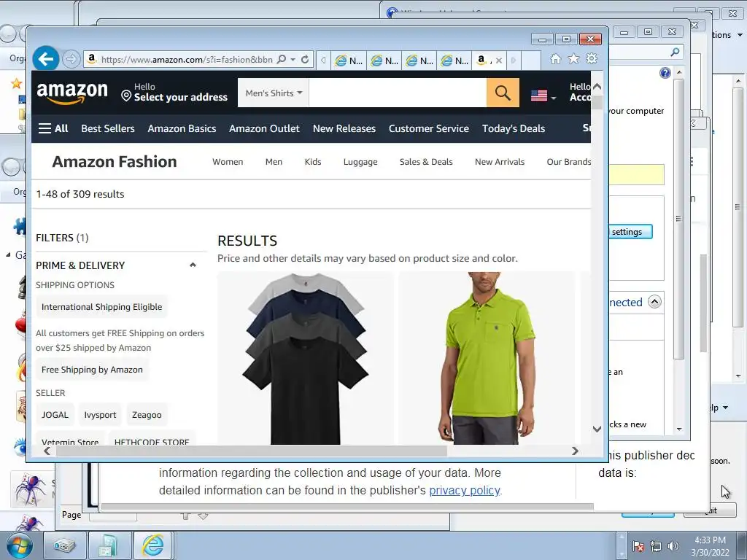Click Best Sellers link
Image resolution: width=747 pixels, height=560 pixels.
point(108,128)
